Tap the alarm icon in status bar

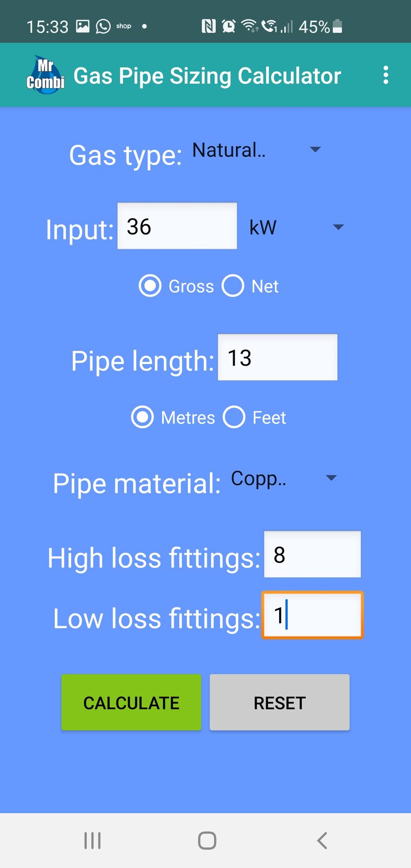pos(229,26)
